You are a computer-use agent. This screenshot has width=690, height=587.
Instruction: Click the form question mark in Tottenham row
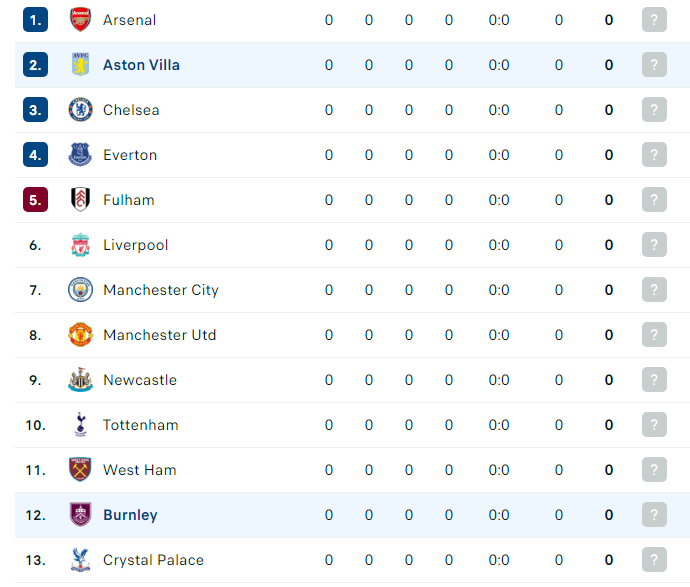[x=654, y=425]
